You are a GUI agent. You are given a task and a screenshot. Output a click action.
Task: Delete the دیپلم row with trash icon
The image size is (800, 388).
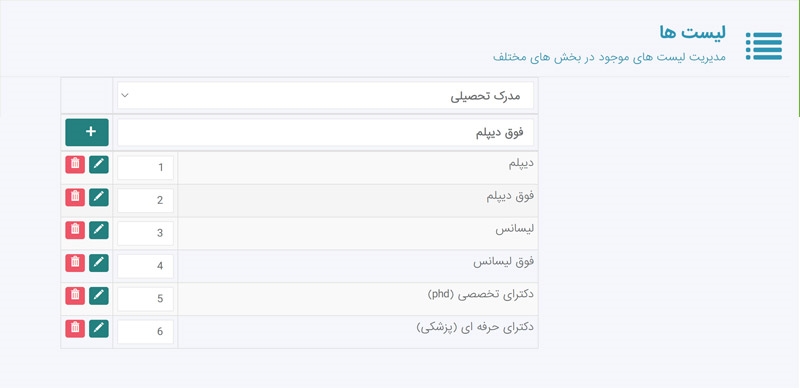(x=75, y=165)
